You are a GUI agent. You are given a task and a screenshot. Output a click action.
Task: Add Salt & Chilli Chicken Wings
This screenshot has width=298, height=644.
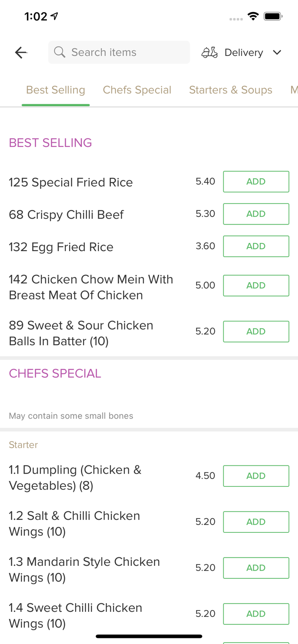pyautogui.click(x=256, y=522)
